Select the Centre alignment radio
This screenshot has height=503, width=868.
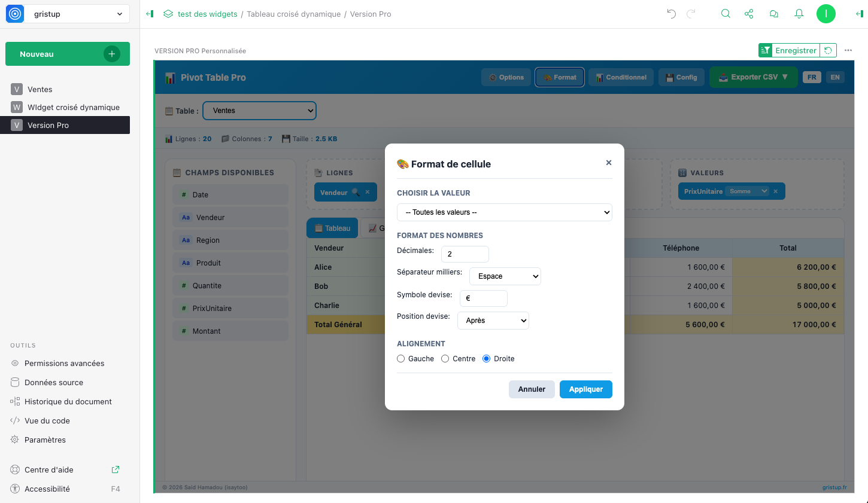[x=445, y=359]
